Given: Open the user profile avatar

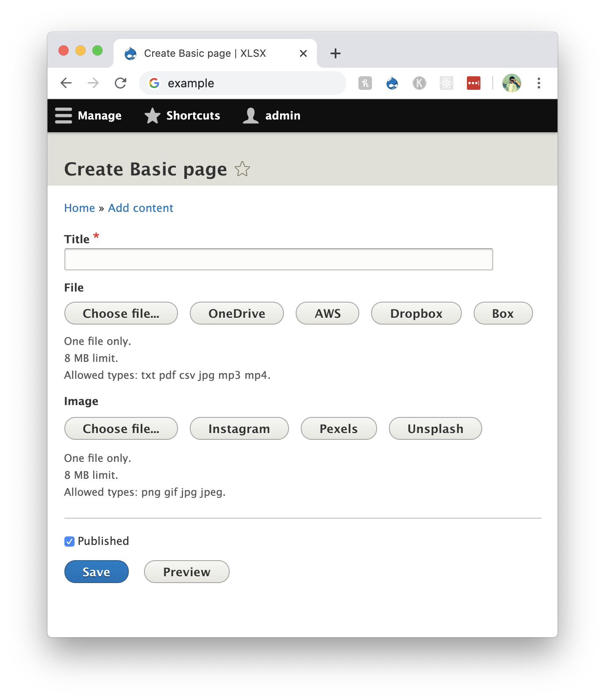Looking at the screenshot, I should click(x=512, y=83).
